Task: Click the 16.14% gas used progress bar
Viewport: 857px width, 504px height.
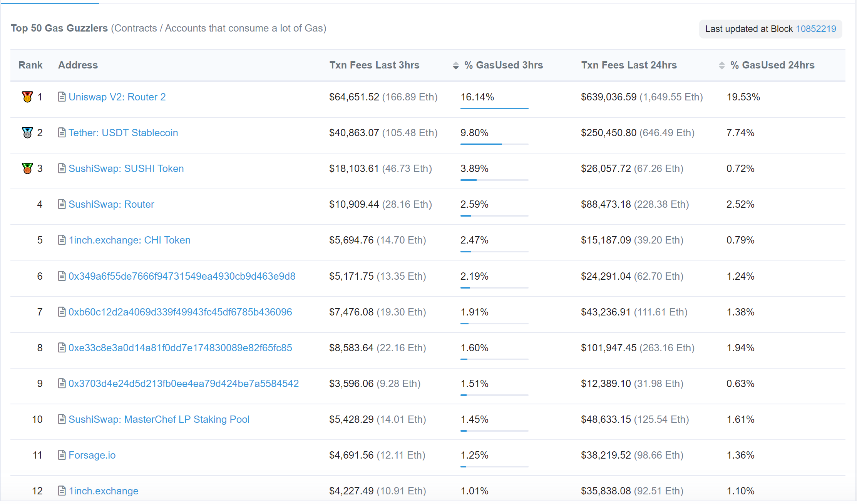Action: [x=494, y=108]
